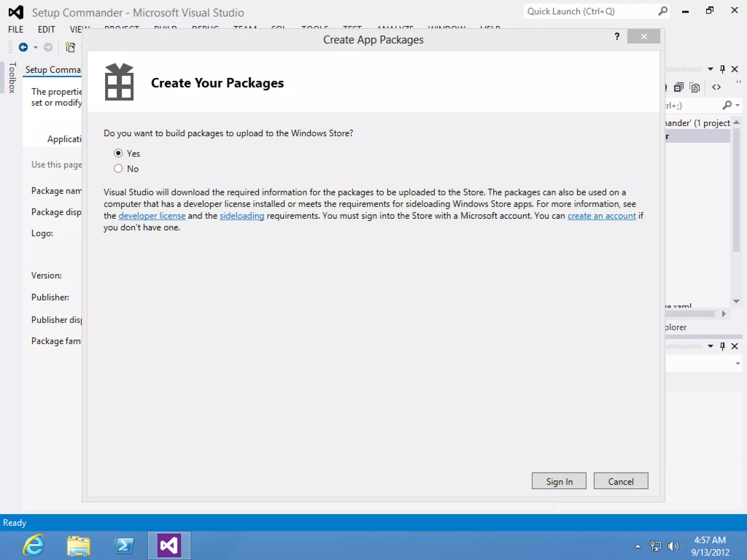The image size is (747, 560).
Task: Click the dialog's question mark help icon
Action: click(x=617, y=36)
